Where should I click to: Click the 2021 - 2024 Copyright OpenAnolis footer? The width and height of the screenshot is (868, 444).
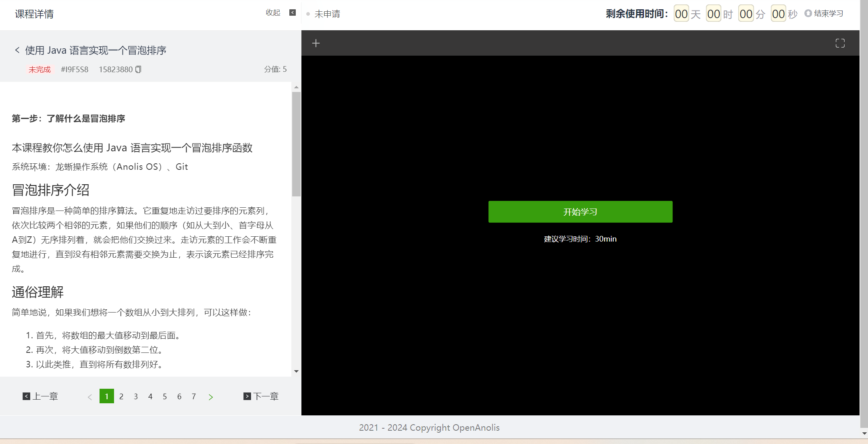[x=429, y=427]
